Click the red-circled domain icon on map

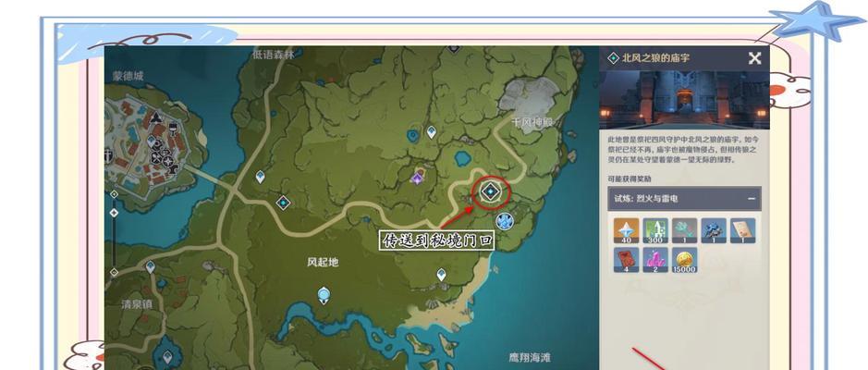(x=491, y=191)
